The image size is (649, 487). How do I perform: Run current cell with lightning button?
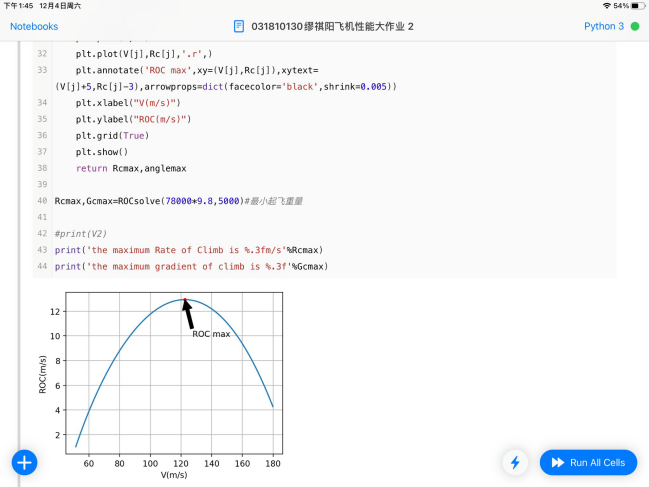point(515,462)
